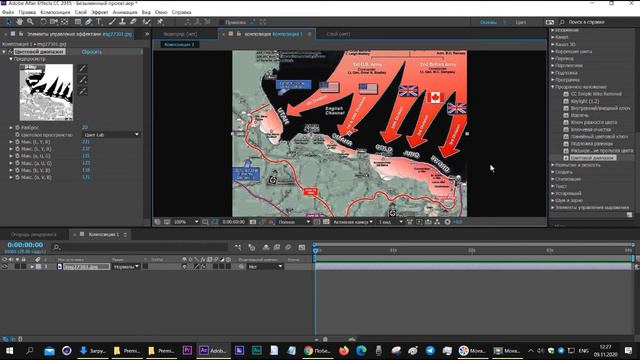This screenshot has height=360, width=640.
Task: Toggle the Draft 3D icon in timeline
Action: click(251, 247)
